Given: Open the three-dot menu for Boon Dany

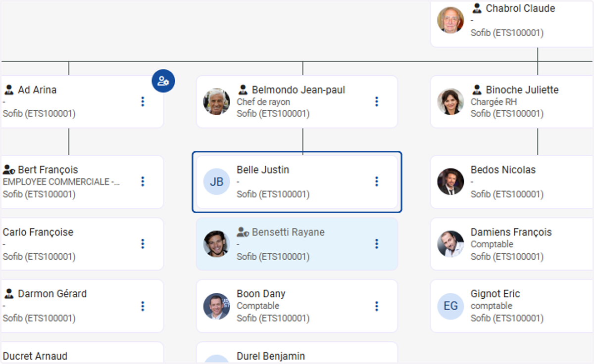Looking at the screenshot, I should pos(377,306).
